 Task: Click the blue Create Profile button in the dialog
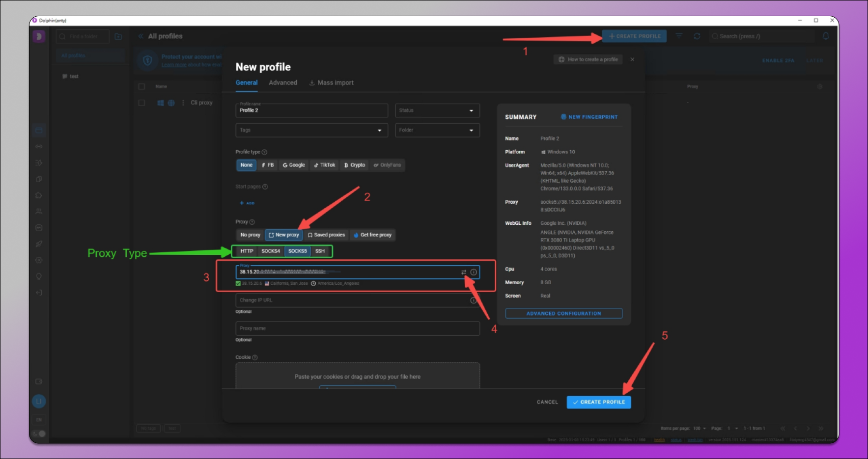[x=599, y=402]
